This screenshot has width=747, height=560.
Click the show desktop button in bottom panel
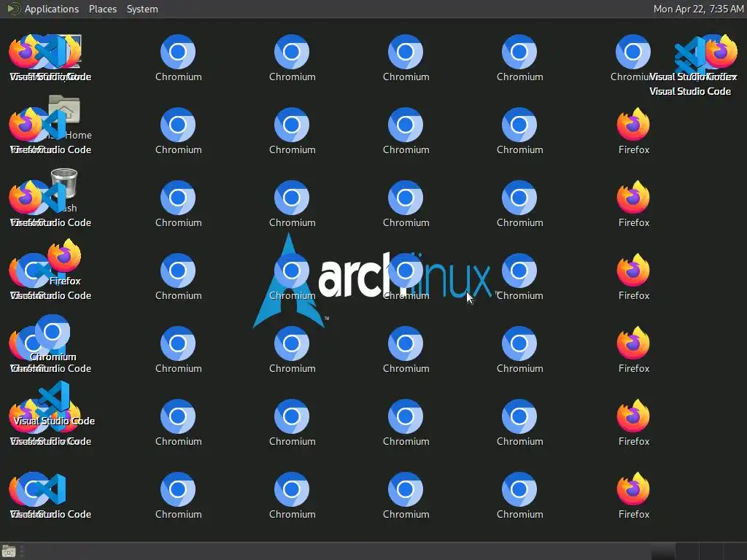coord(9,551)
